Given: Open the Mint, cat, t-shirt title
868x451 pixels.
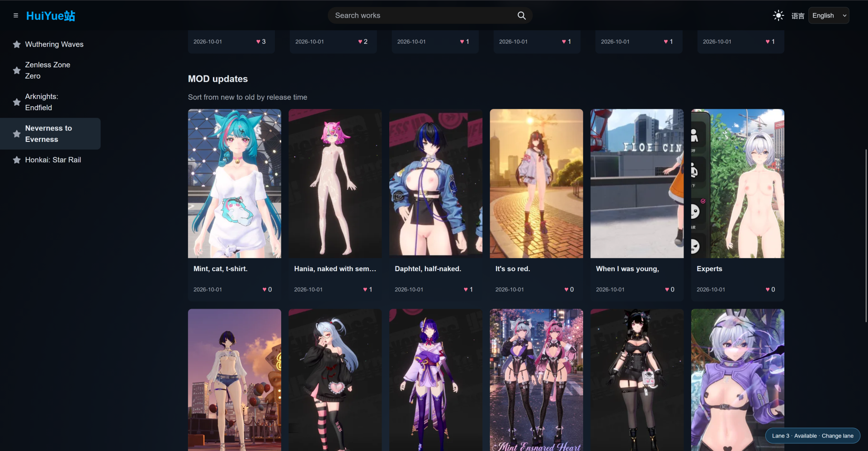Looking at the screenshot, I should point(221,269).
